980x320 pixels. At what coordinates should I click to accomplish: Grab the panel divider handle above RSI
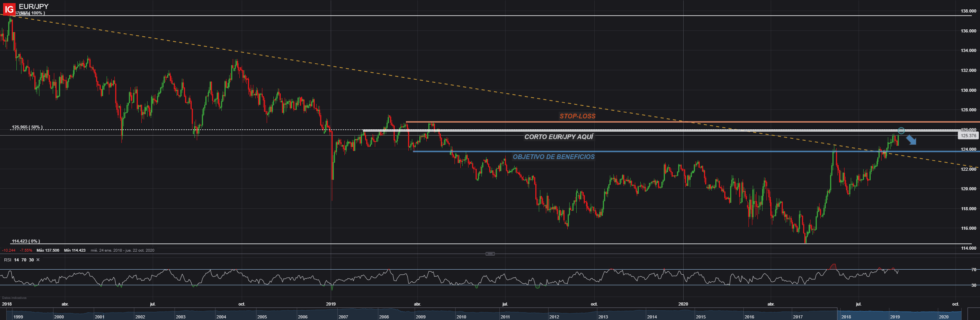(490, 254)
